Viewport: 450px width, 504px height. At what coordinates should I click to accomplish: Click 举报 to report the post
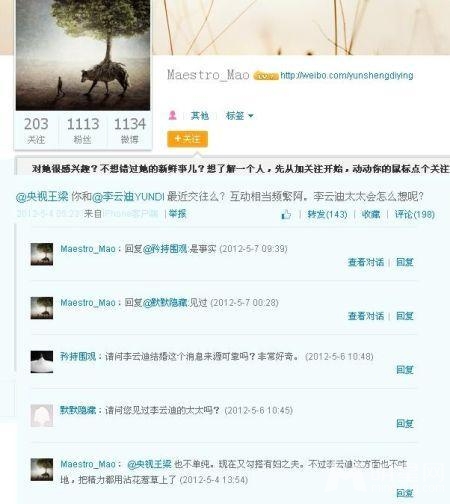[177, 214]
